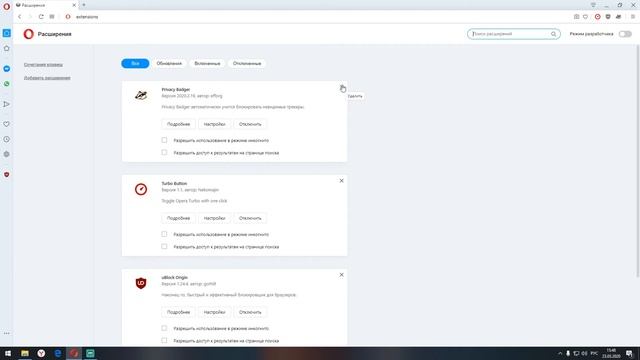Remove Privacy Badger with its X button
Viewport: 640px width, 360px height.
coord(342,87)
